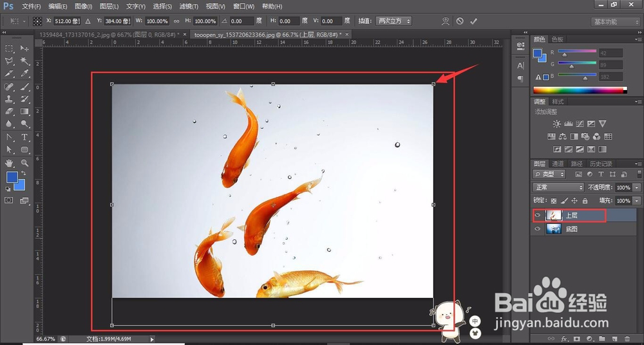Select the Rectangular Marquee tool

[9, 48]
